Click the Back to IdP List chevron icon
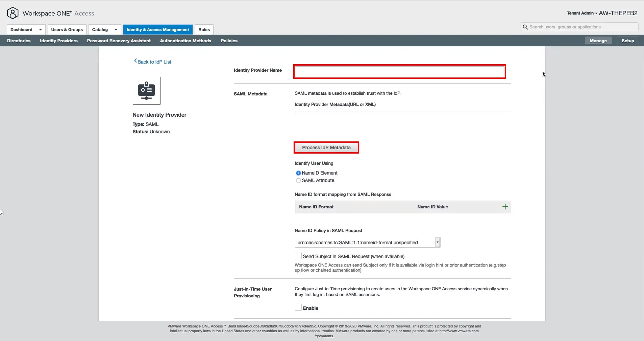The width and height of the screenshot is (644, 341). 135,61
